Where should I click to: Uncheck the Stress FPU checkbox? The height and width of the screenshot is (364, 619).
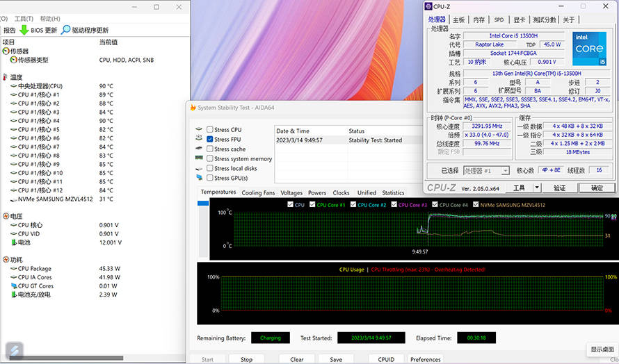(x=210, y=139)
